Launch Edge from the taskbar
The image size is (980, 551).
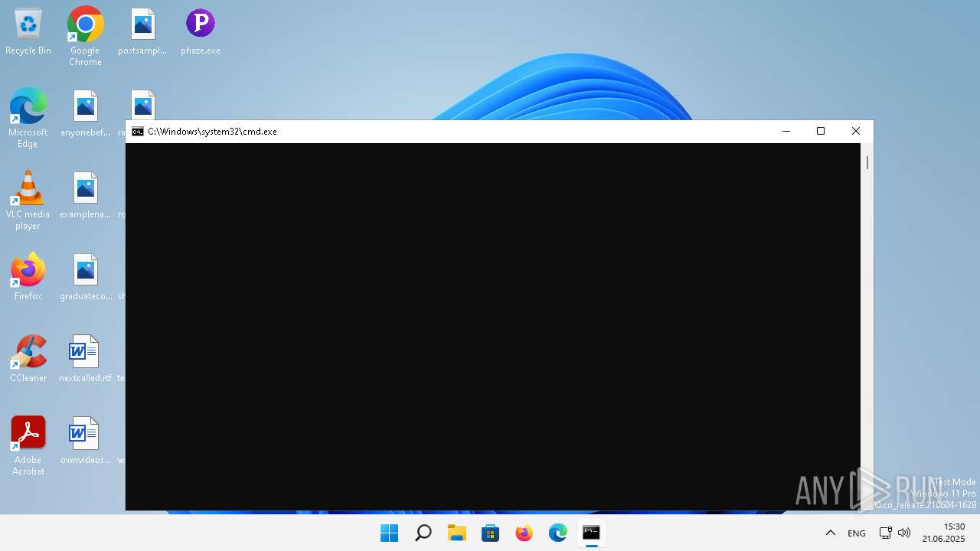557,533
